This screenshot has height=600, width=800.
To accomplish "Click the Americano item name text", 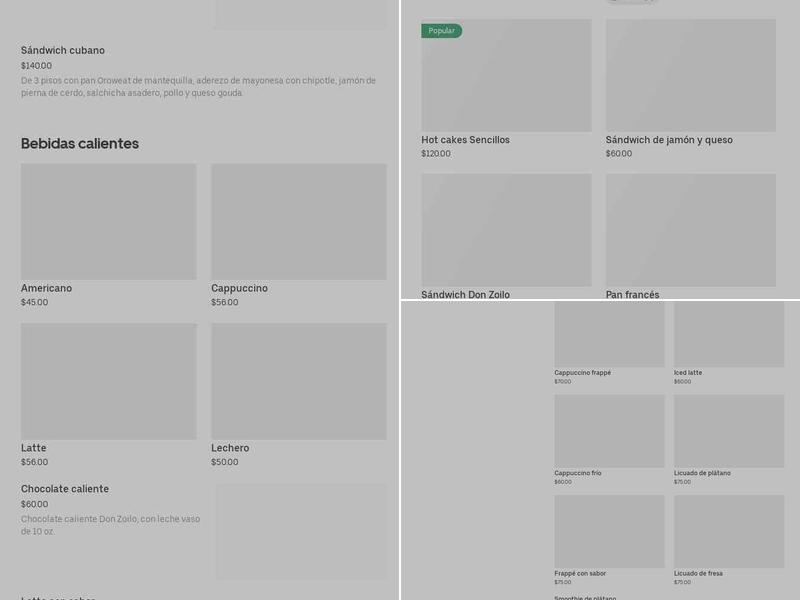I will tap(46, 288).
